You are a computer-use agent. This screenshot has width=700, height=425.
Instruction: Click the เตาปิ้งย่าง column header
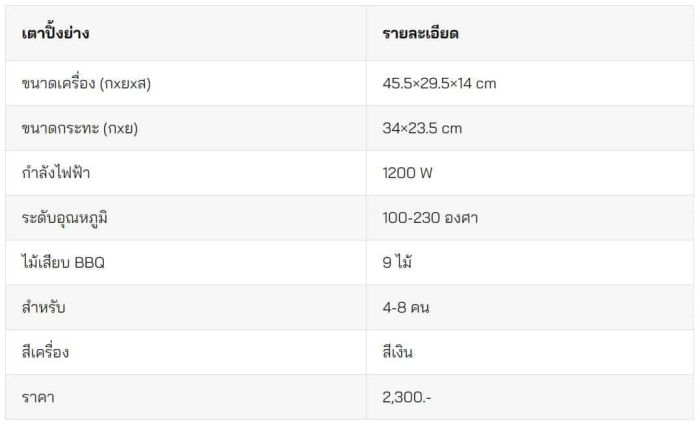(55, 33)
